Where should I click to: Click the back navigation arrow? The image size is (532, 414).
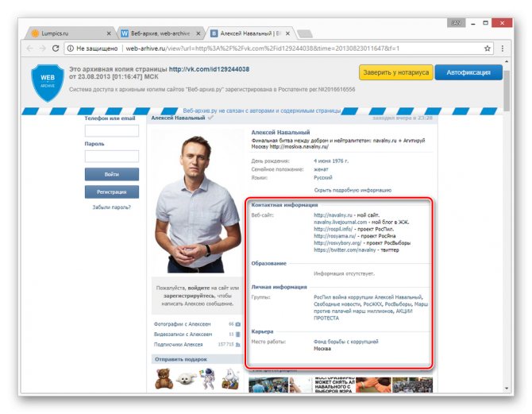pos(30,48)
